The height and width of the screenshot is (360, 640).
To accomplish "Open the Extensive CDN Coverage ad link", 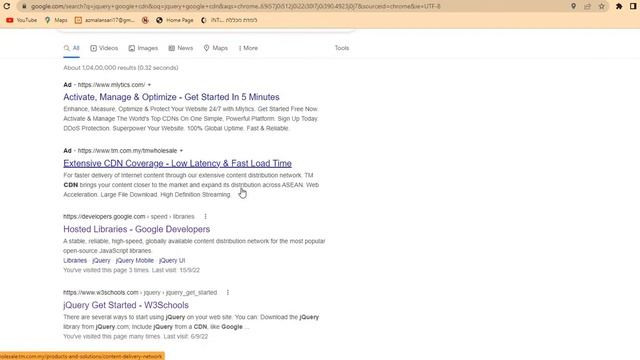I will 178,163.
